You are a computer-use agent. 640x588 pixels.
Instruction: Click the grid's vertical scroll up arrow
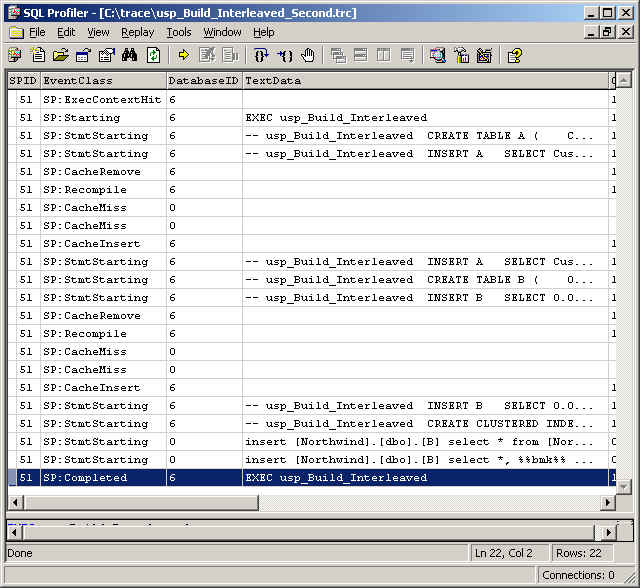tap(624, 80)
